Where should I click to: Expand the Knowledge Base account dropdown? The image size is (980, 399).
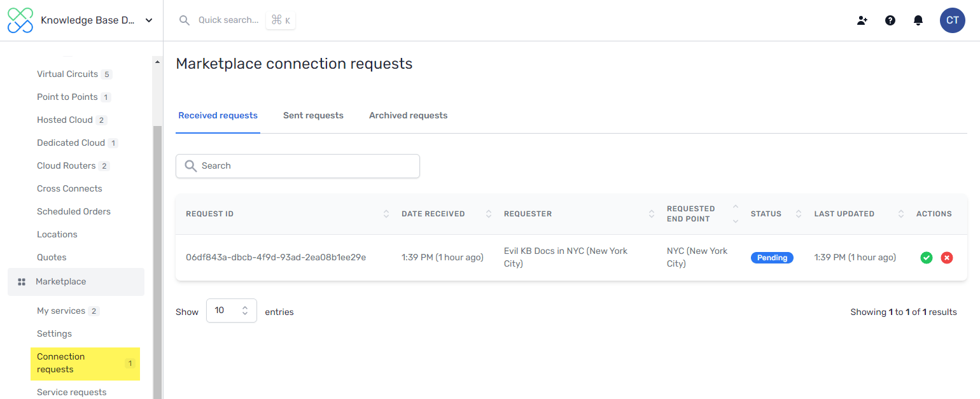(149, 20)
